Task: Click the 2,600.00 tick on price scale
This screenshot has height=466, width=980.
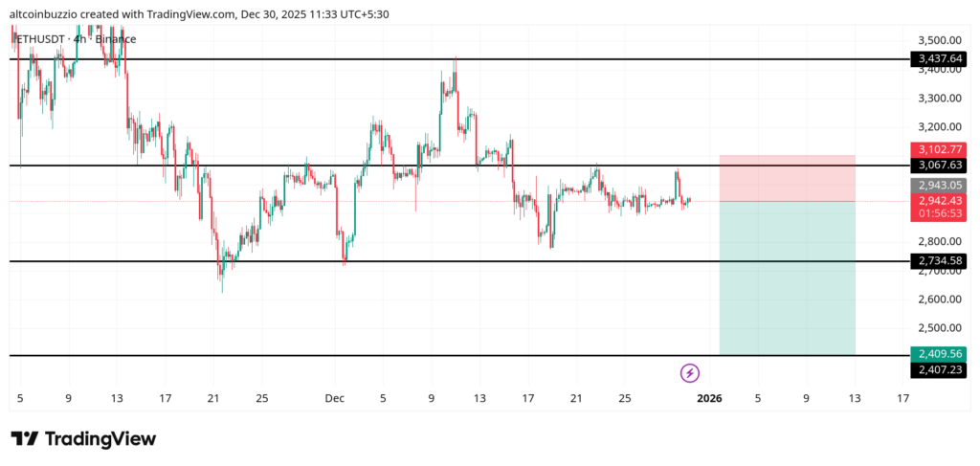Action: 938,300
